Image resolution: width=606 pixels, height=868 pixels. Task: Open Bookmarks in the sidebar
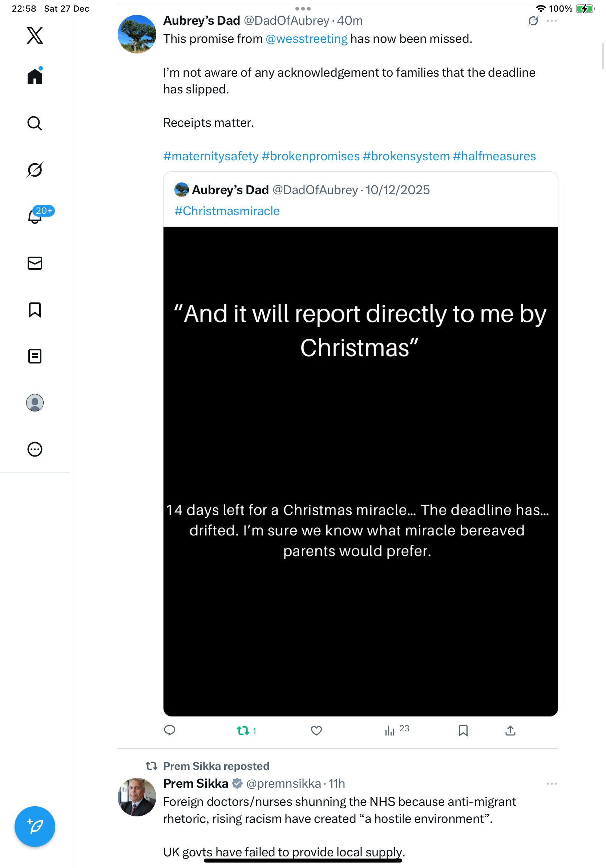35,310
